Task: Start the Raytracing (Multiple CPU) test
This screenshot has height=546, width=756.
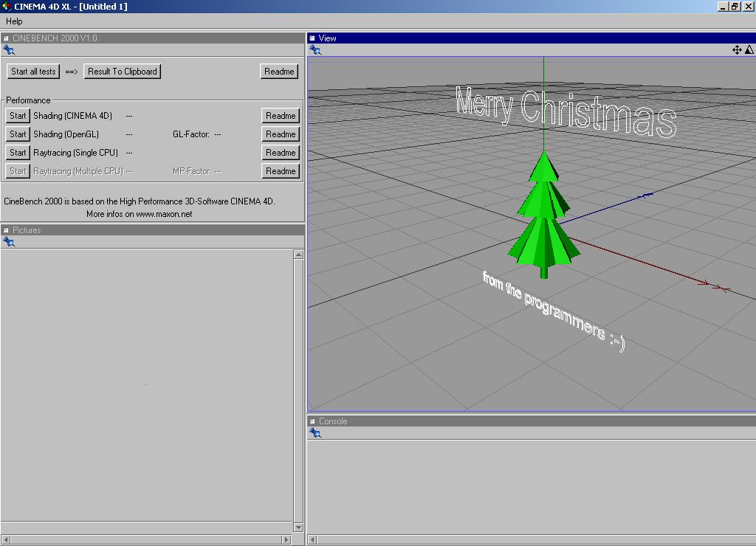Action: point(18,171)
